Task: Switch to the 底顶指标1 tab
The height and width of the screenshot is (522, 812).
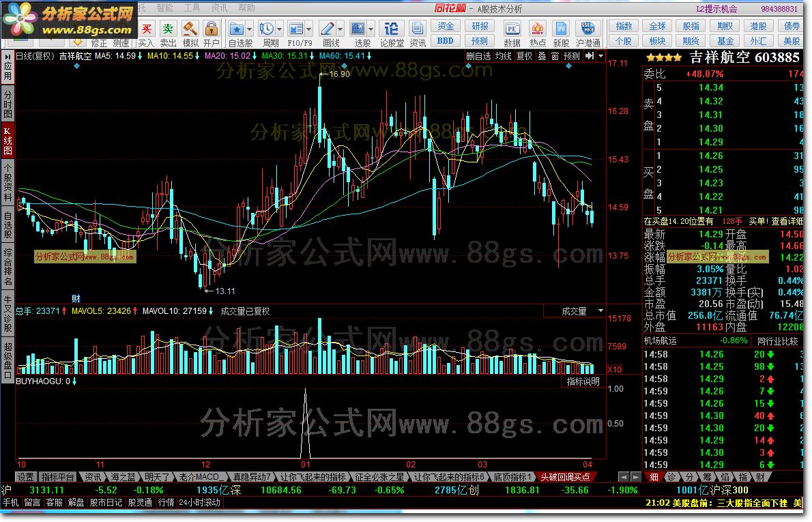Action: tap(512, 477)
